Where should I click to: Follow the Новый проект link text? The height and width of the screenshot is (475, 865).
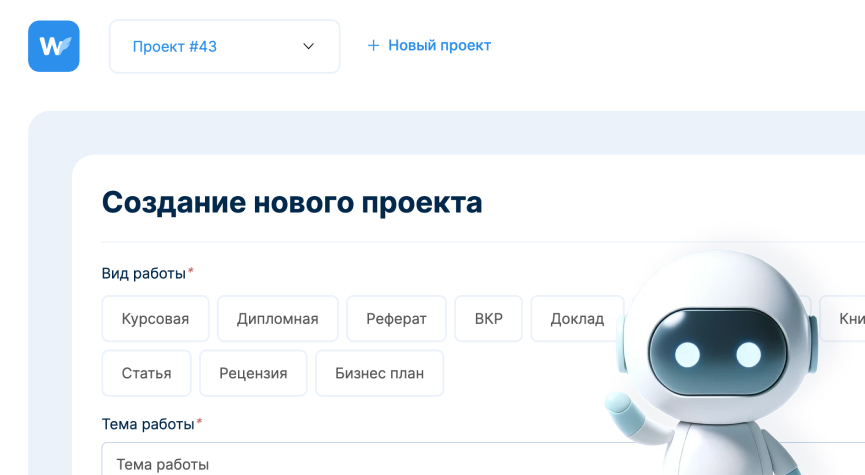pos(439,46)
